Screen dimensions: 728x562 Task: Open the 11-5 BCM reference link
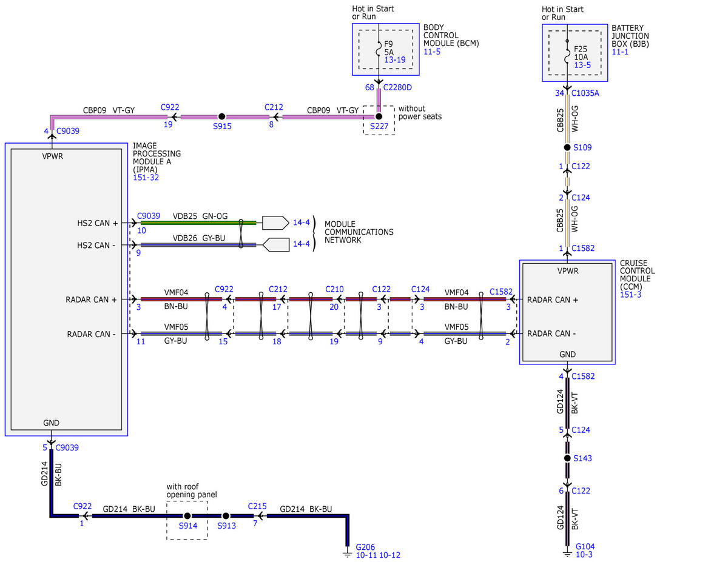432,53
